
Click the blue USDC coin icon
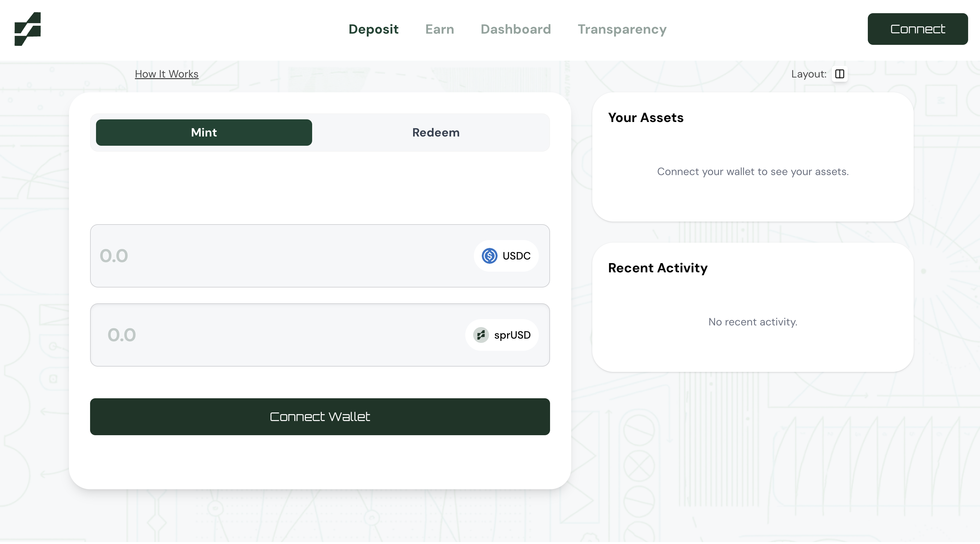[x=489, y=256]
